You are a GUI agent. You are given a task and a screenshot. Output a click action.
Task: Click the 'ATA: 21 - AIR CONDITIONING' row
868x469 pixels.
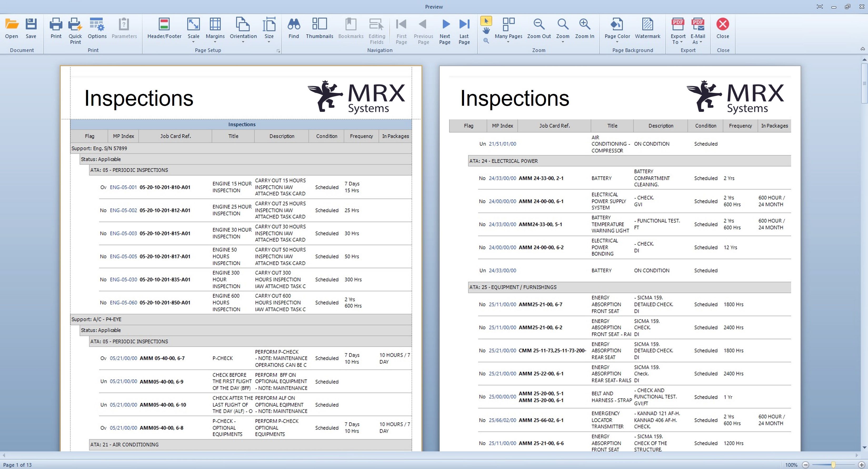coord(250,445)
